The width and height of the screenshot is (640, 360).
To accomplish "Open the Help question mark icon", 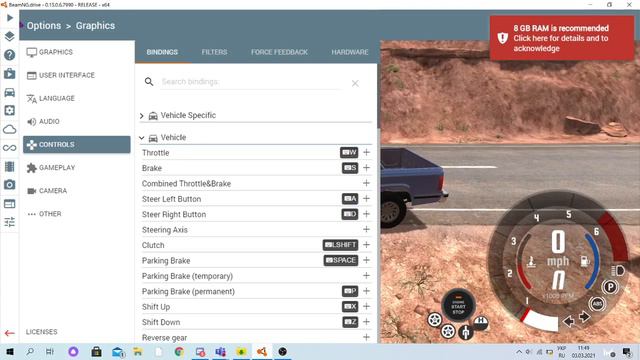I will tap(10, 55).
